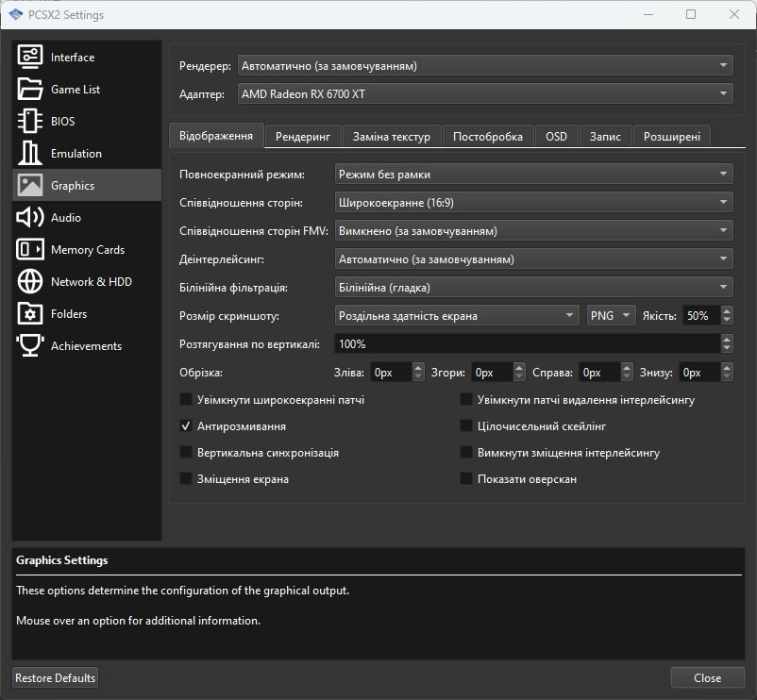The height and width of the screenshot is (700, 757).
Task: Toggle the Антирозмивання checkbox
Action: (186, 426)
